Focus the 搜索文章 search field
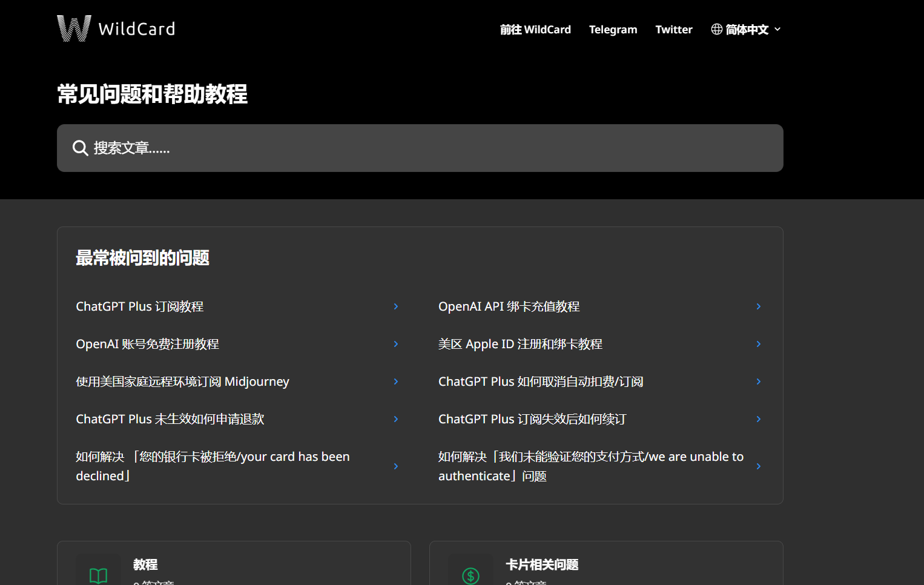Image resolution: width=924 pixels, height=585 pixels. (x=424, y=148)
